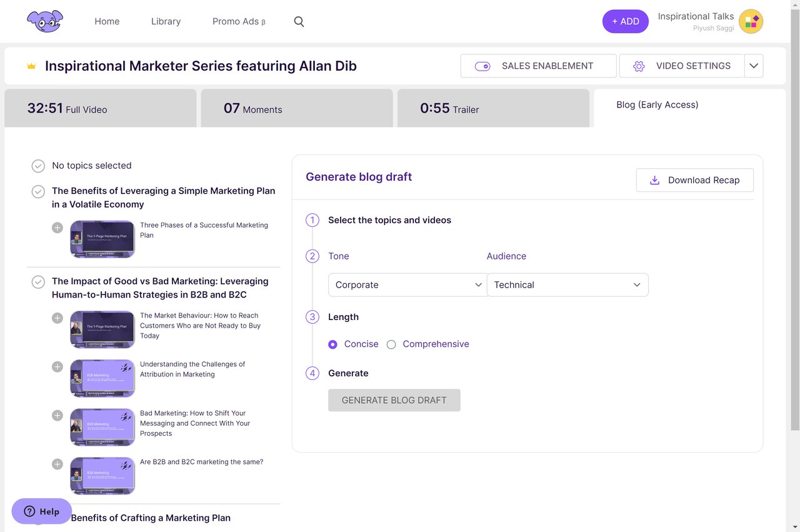The image size is (800, 532).
Task: Click the gear icon in Video Settings
Action: [x=638, y=66]
